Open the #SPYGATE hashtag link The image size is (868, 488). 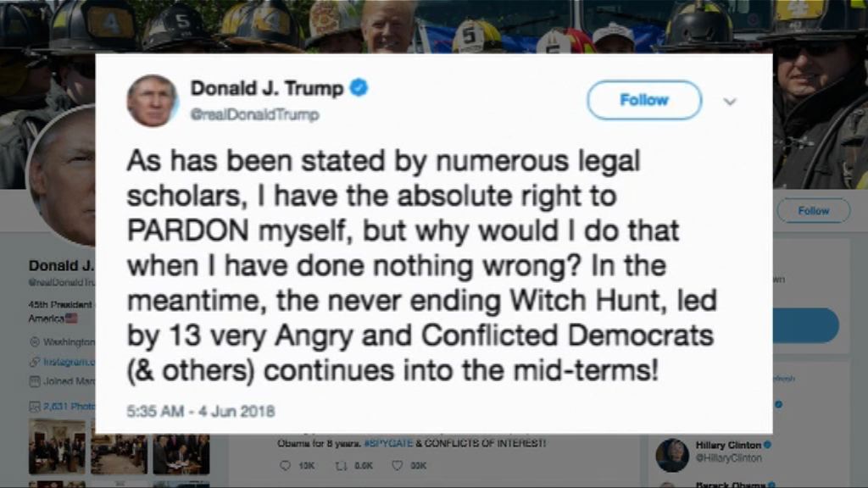pyautogui.click(x=388, y=443)
